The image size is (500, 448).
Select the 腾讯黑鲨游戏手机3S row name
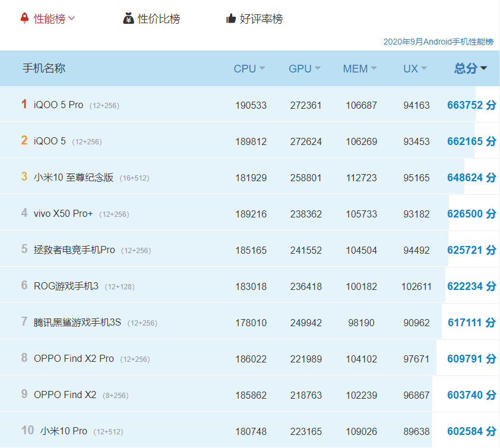[77, 322]
